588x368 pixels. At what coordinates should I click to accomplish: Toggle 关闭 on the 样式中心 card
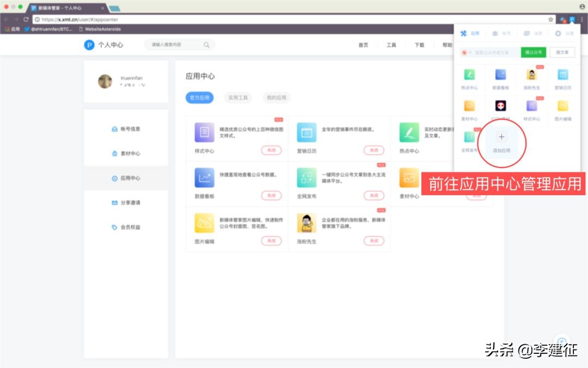[271, 151]
